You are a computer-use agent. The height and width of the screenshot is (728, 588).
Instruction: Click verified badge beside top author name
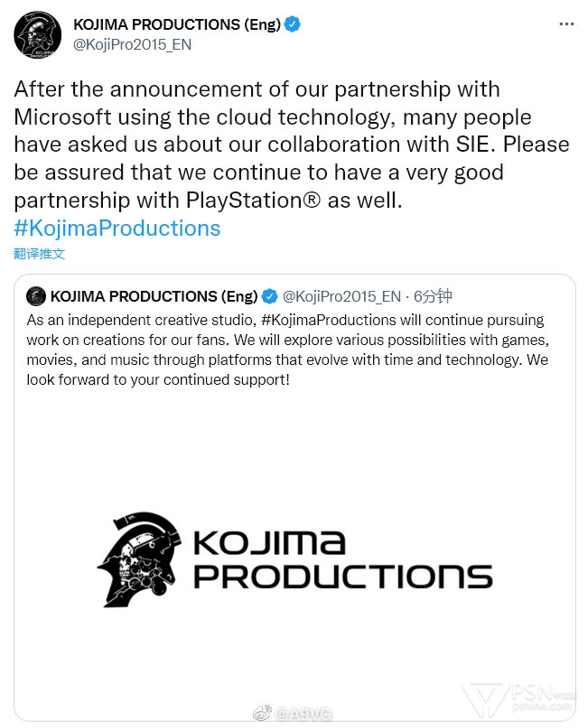tap(294, 24)
